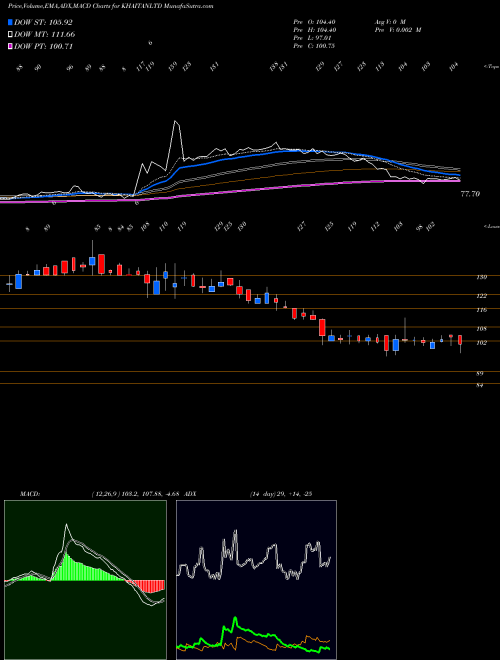Click the chart title for KHAITANLTD

click(x=110, y=6)
